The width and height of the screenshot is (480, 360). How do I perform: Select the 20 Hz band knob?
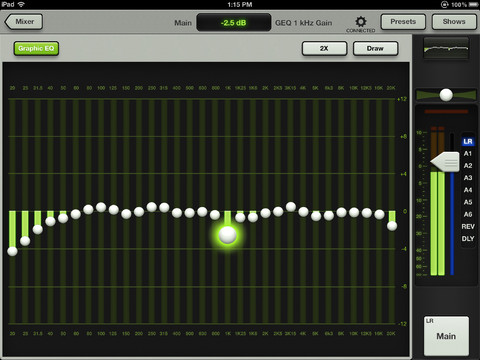(x=12, y=251)
